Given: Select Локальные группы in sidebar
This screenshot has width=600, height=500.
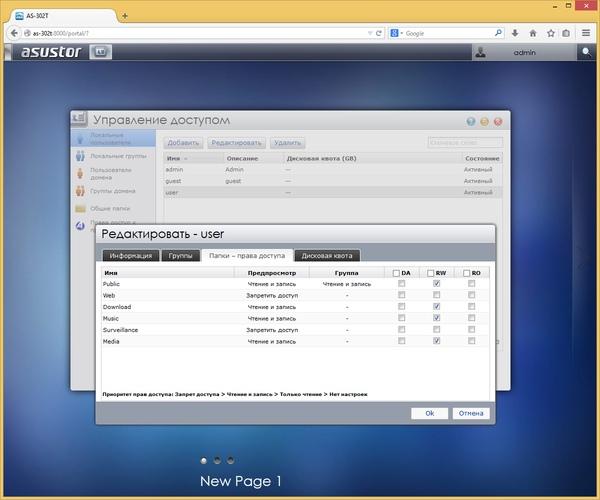Looking at the screenshot, I should [113, 156].
